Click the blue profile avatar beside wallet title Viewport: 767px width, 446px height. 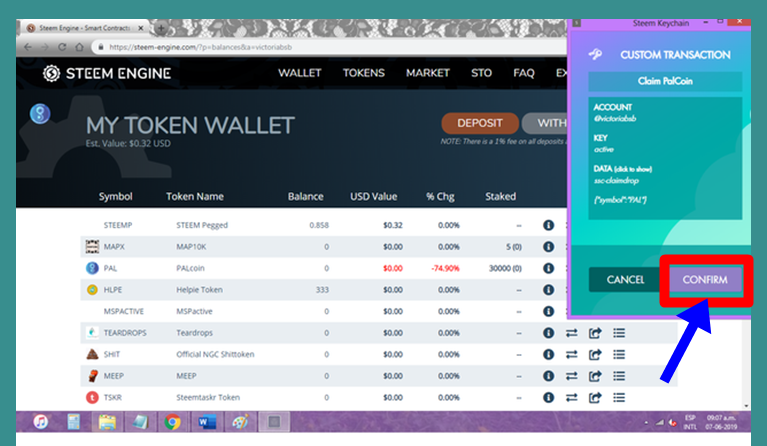point(40,113)
